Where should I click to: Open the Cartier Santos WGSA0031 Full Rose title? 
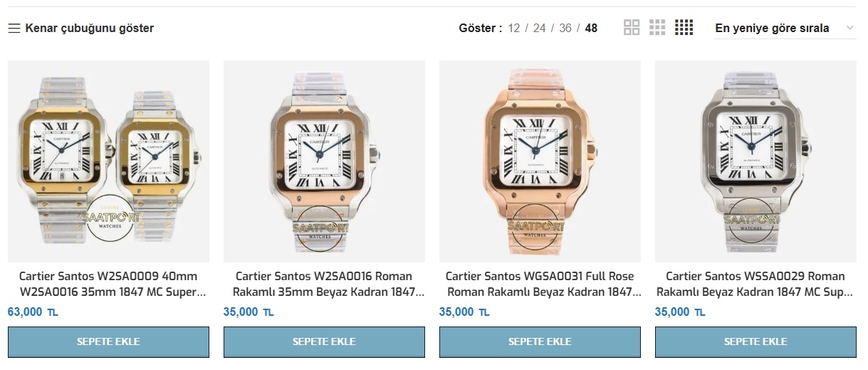[540, 284]
